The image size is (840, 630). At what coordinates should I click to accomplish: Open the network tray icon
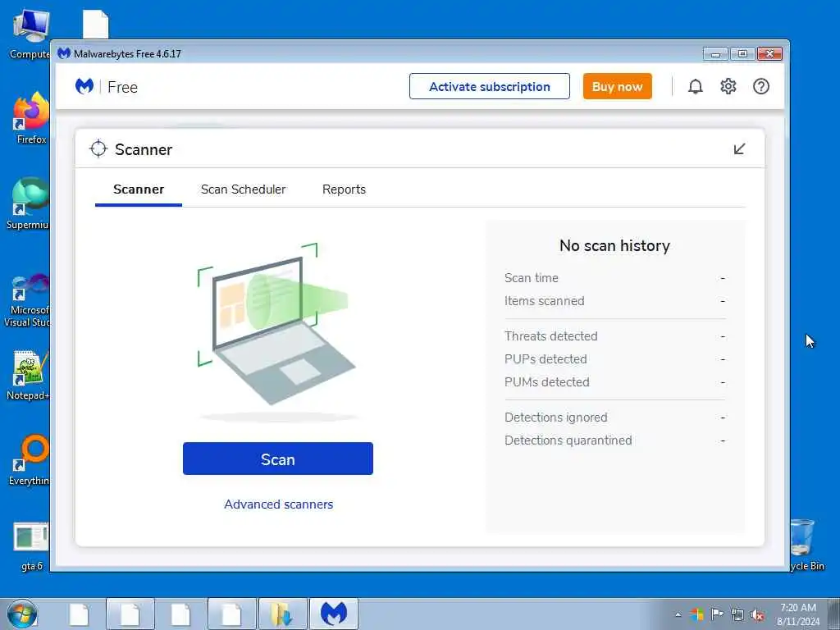(x=737, y=614)
